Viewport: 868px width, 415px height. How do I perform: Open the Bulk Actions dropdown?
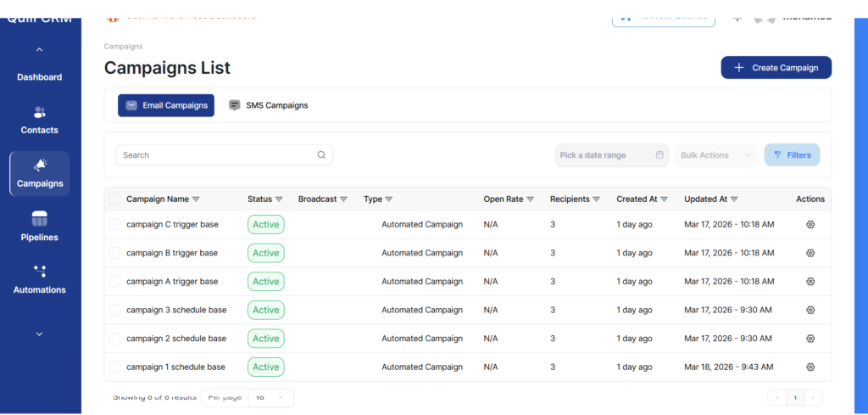716,155
